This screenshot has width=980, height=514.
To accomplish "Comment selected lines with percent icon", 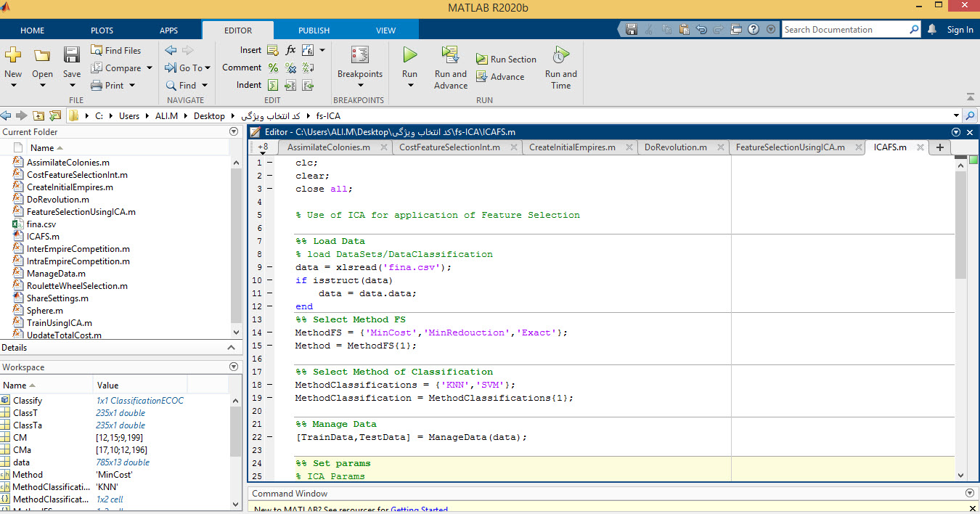I will (273, 68).
